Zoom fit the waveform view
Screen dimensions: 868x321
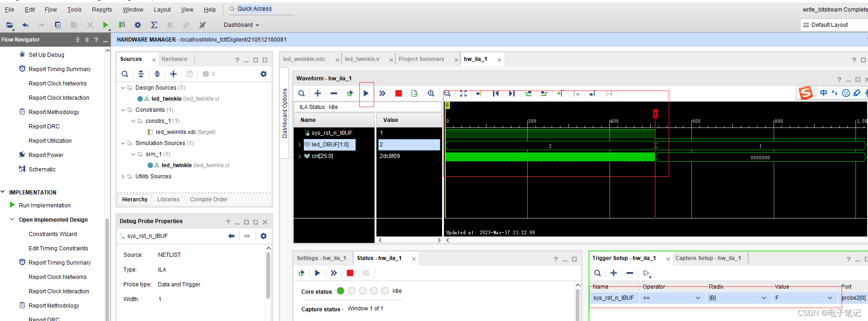463,93
